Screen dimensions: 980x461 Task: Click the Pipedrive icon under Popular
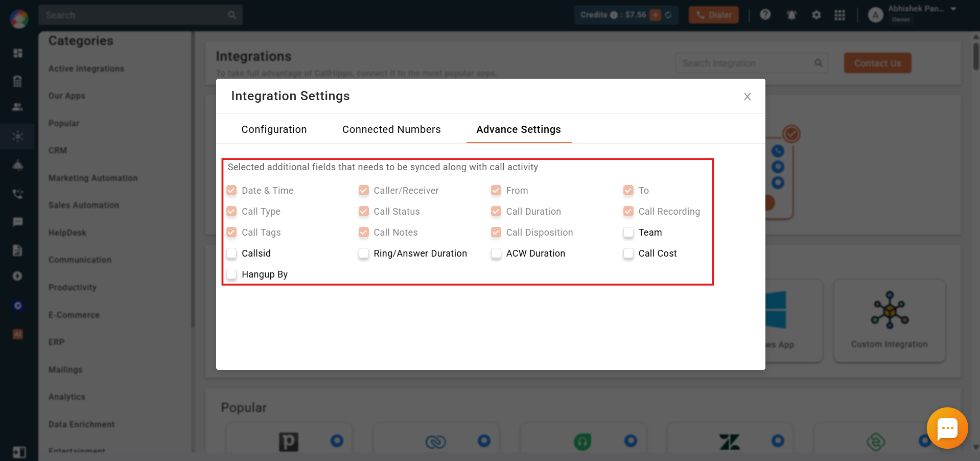click(x=289, y=442)
